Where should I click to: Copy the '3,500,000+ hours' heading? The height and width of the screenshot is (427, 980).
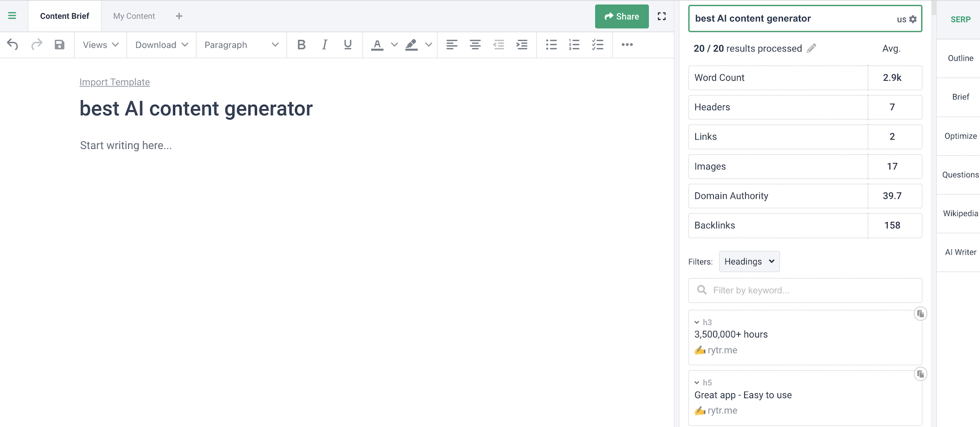click(920, 314)
